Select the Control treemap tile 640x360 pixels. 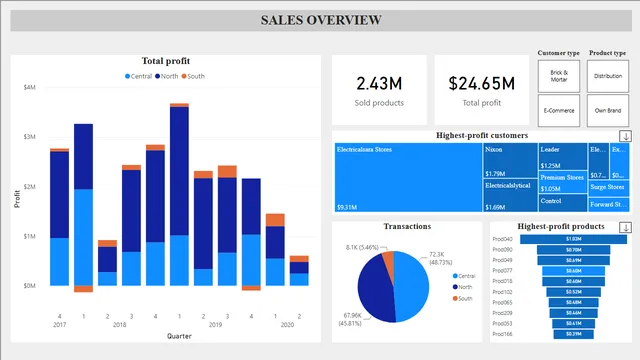[x=563, y=203]
